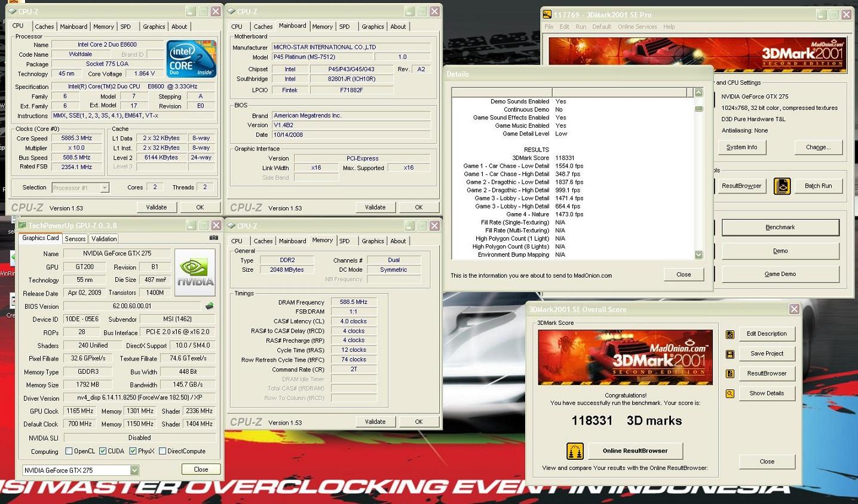Switch to SPD tab in CPU-Z Memory window
Image resolution: width=858 pixels, height=504 pixels.
click(345, 241)
